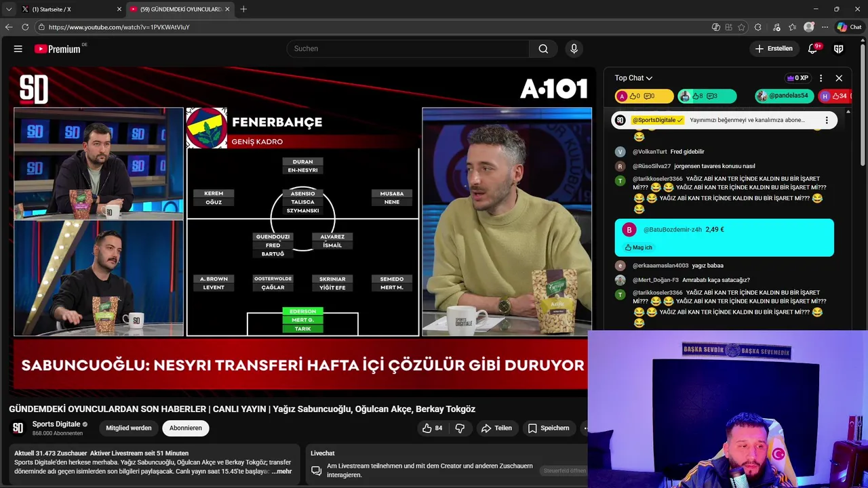Click the Mag ich button on Super Chat
Image resolution: width=868 pixels, height=488 pixels.
638,247
